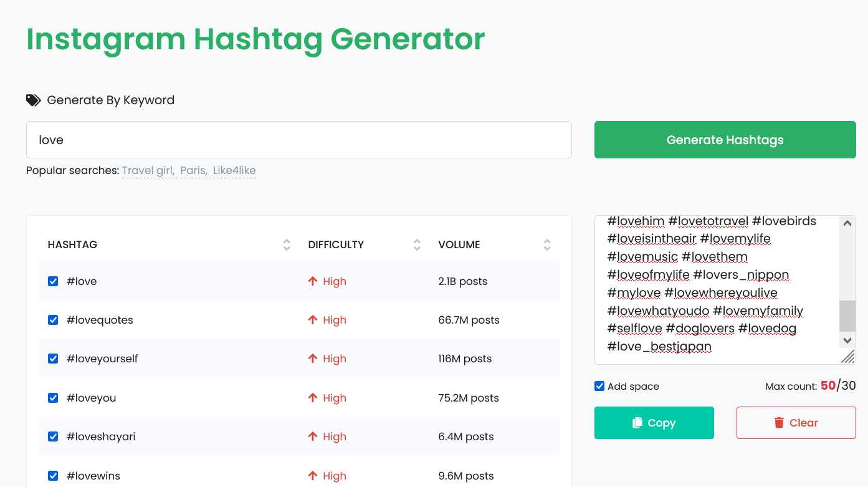Image resolution: width=868 pixels, height=487 pixels.
Task: Click the 116M posts volume cell
Action: 465,359
